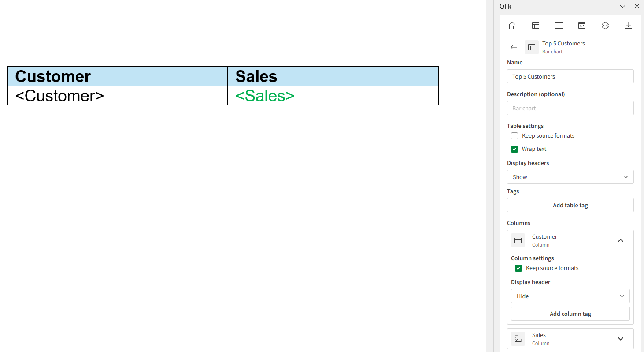Collapse the Customer column settings

click(x=621, y=240)
